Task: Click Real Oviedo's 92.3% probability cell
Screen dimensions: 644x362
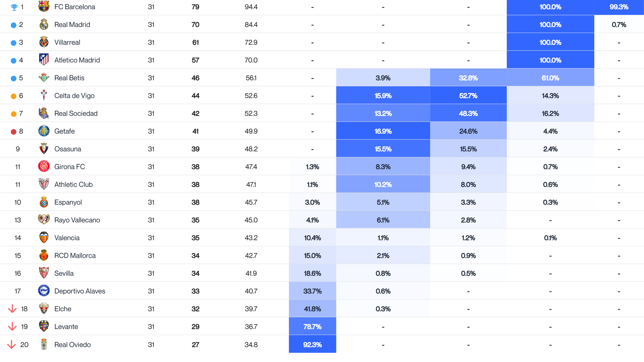Action: click(x=312, y=344)
